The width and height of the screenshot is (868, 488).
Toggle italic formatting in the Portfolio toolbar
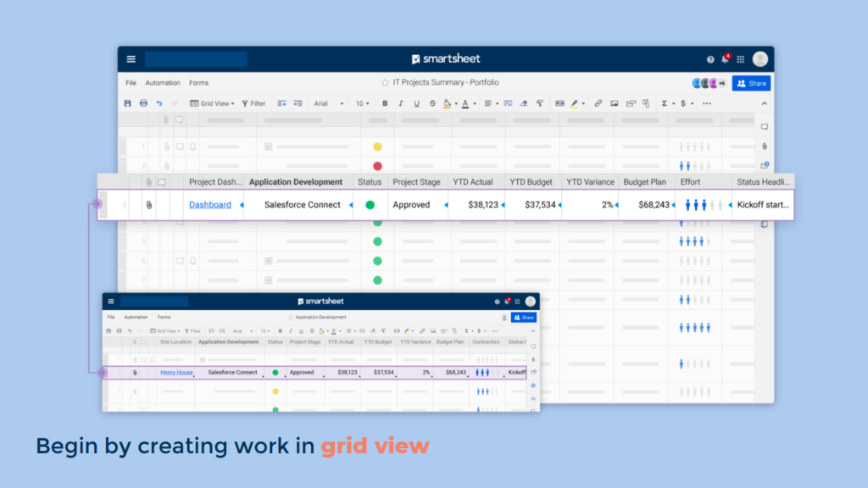tap(401, 103)
